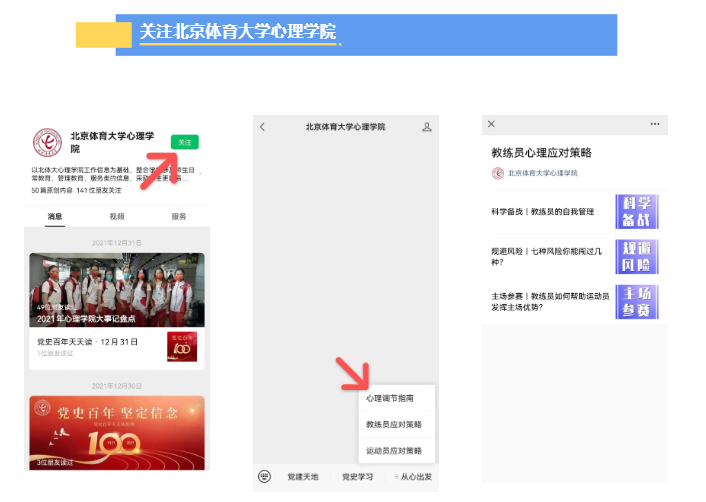Click the 2021年12月30日 date label

click(117, 386)
